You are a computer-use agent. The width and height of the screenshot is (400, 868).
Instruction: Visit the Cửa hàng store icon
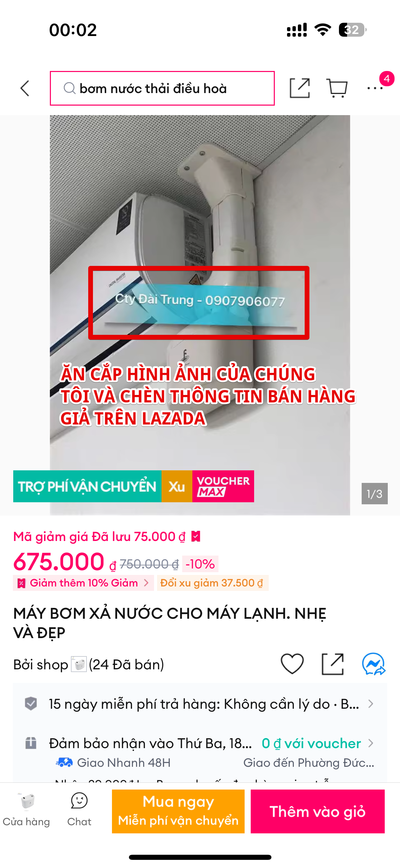coord(26,810)
